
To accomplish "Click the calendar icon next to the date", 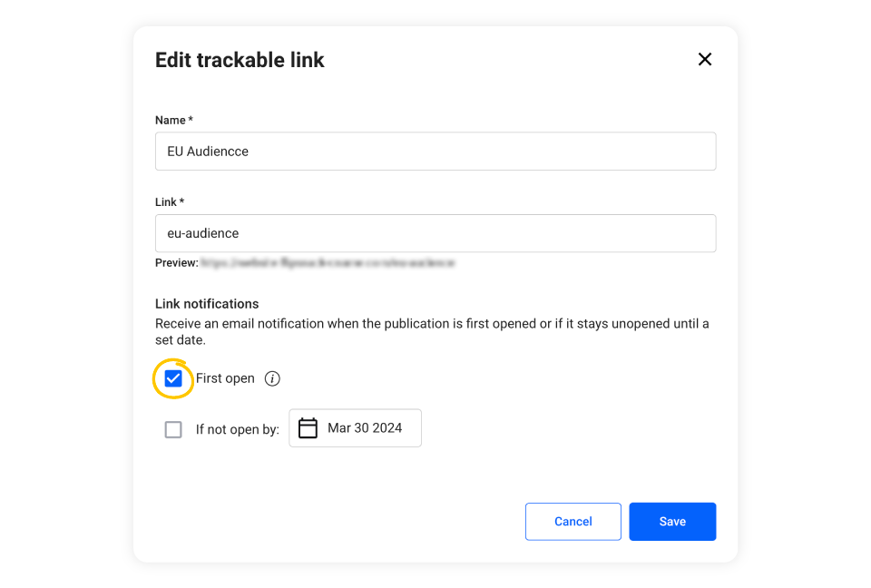I will [308, 427].
